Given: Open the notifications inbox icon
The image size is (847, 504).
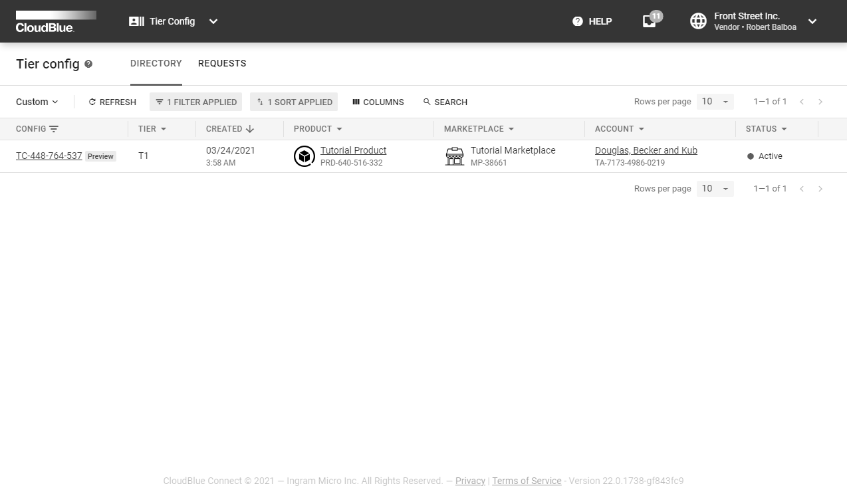Looking at the screenshot, I should 650,21.
